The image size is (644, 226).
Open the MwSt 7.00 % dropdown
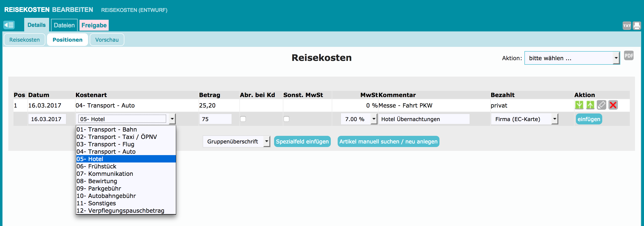click(x=359, y=119)
